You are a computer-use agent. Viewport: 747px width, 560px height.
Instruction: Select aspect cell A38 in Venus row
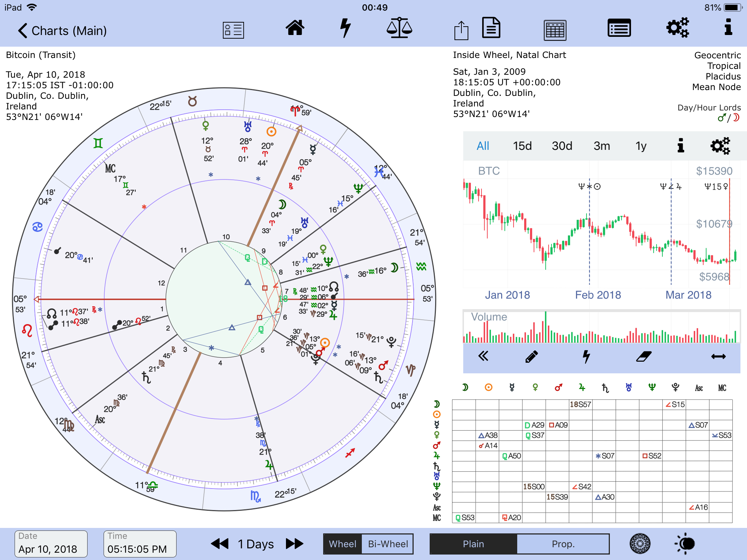(487, 435)
